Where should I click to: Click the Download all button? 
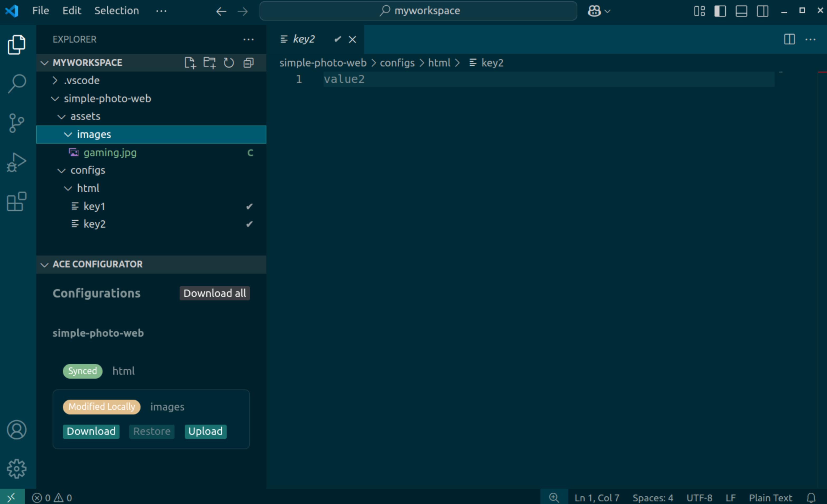coord(215,293)
